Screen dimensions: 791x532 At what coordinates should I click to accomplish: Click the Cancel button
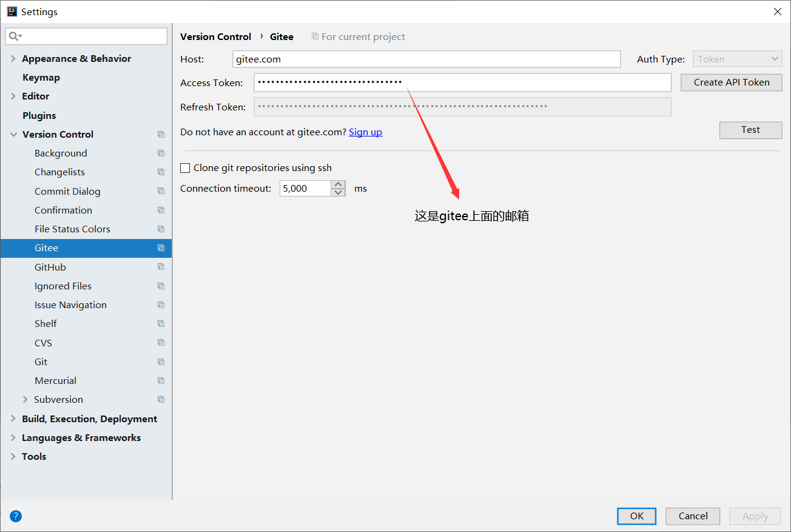(x=693, y=516)
